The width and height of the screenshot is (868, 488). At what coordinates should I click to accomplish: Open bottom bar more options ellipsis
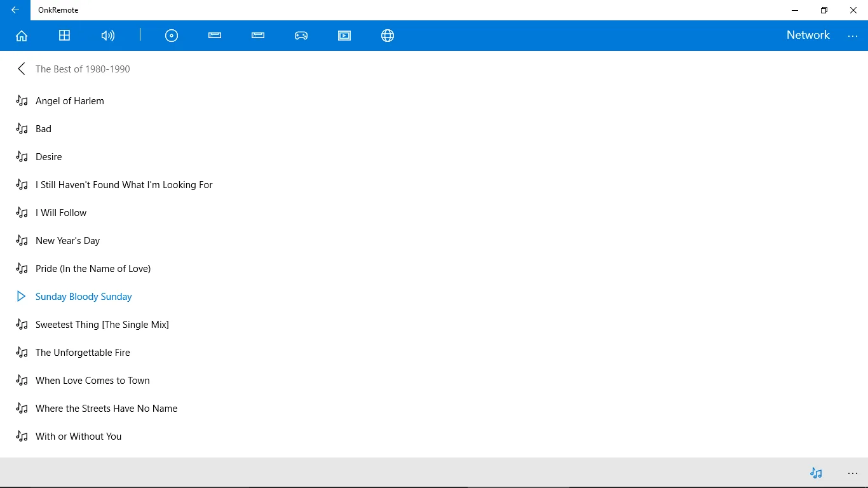point(853,473)
